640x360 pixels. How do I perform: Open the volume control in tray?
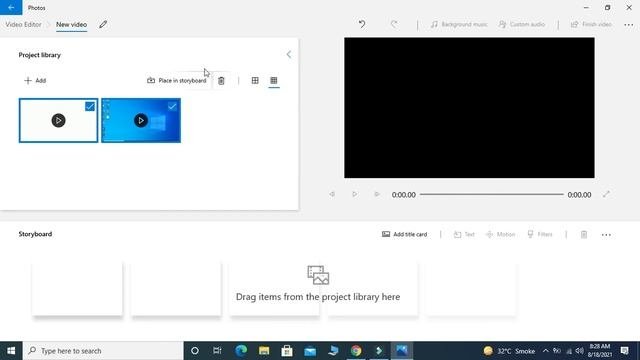[x=580, y=351]
